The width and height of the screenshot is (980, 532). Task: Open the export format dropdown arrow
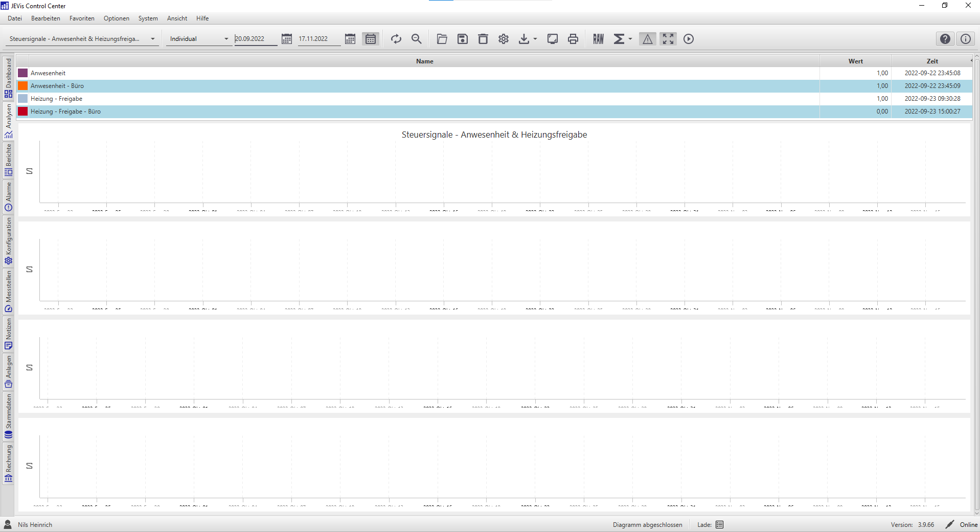coord(535,38)
